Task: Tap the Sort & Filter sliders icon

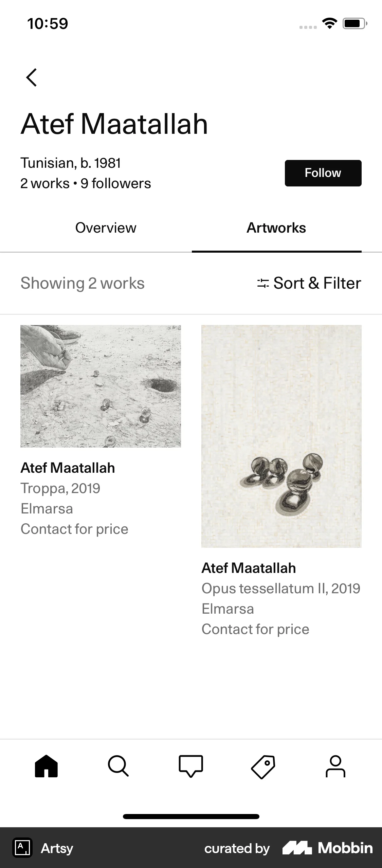Action: coord(263,283)
